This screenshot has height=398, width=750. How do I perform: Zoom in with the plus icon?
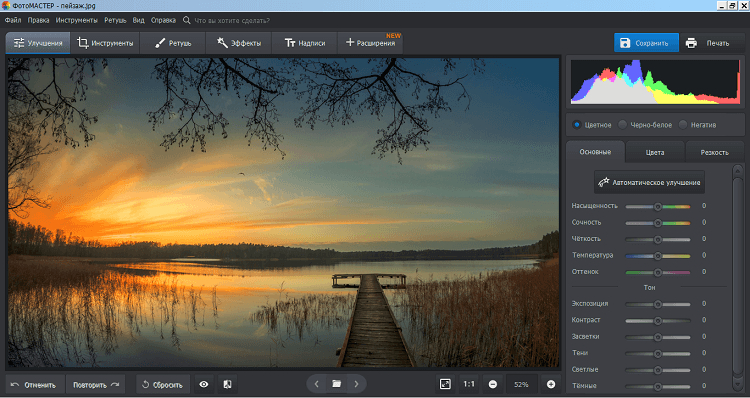[x=551, y=384]
